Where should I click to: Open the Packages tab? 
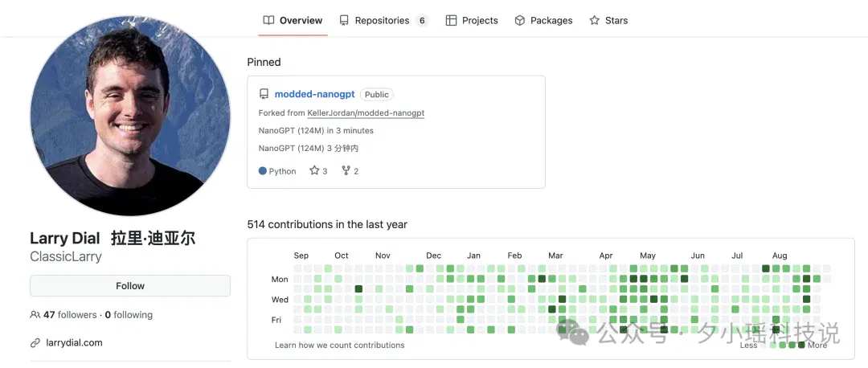[x=543, y=20]
